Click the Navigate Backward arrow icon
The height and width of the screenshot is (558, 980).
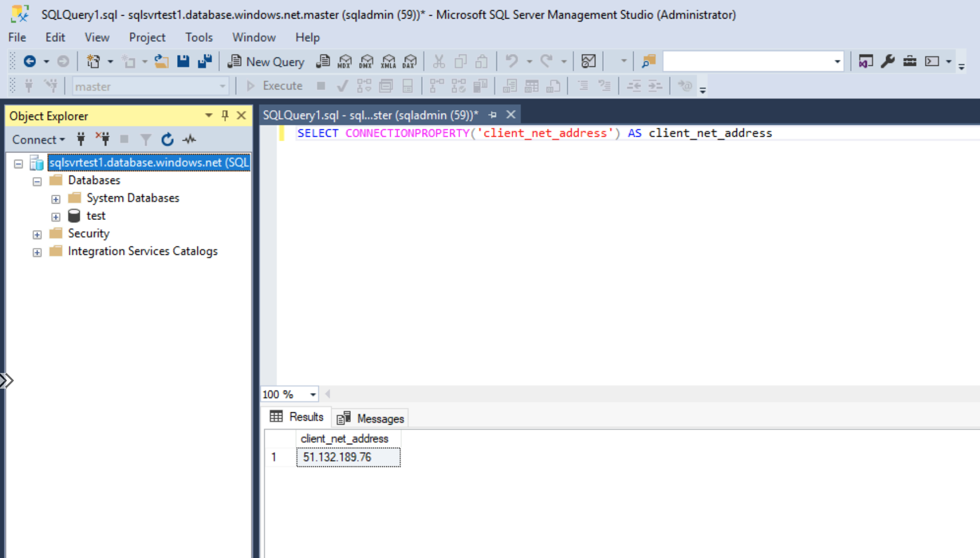pyautogui.click(x=30, y=61)
